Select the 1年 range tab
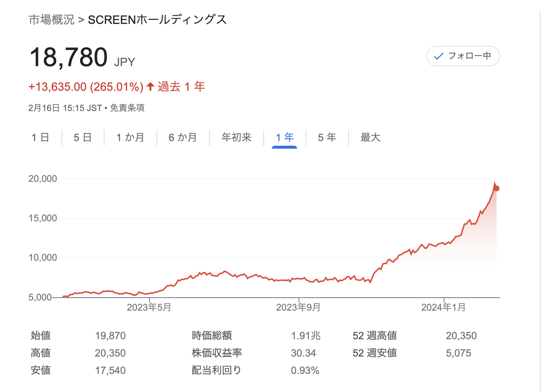 coord(284,137)
